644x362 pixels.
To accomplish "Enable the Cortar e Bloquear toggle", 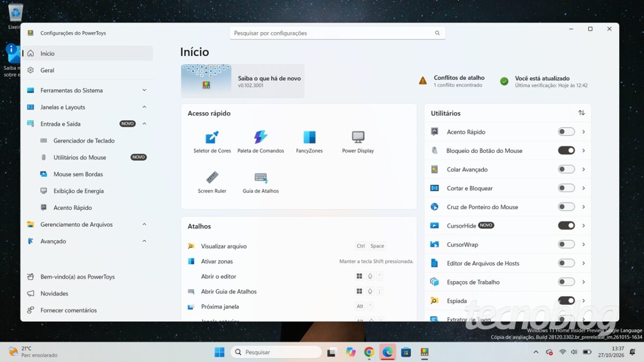I will [566, 188].
